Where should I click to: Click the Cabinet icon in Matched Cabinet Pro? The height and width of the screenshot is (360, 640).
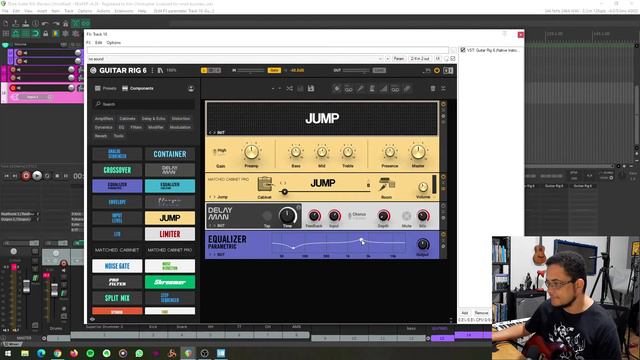click(264, 184)
